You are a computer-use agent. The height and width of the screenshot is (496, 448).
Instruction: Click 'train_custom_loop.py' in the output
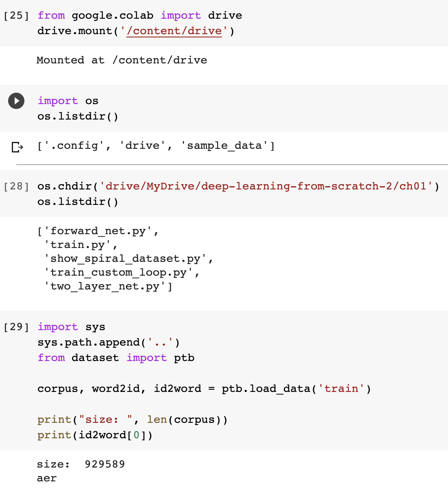pos(119,272)
